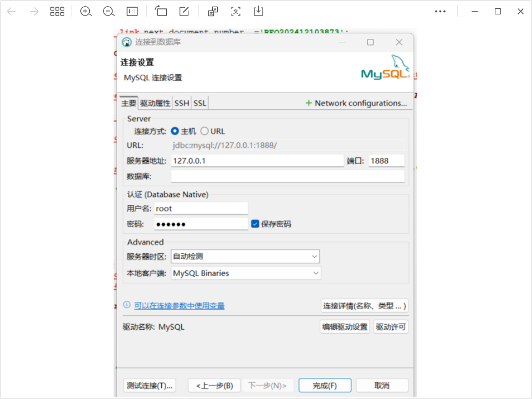Click the green plus Network configurations icon
Image resolution: width=532 pixels, height=399 pixels.
pos(309,103)
